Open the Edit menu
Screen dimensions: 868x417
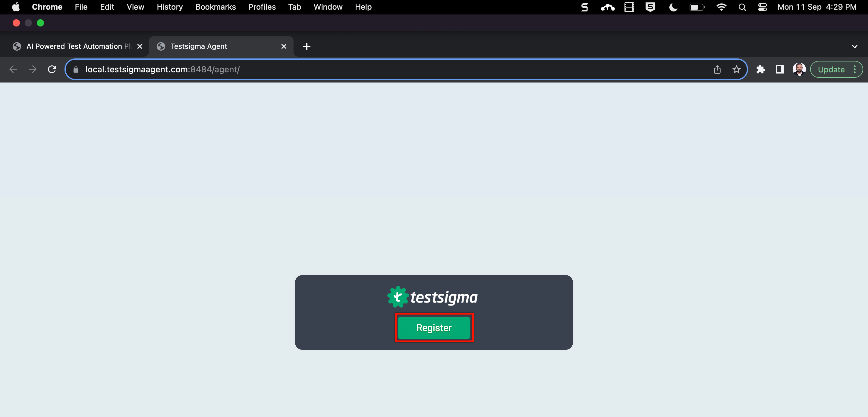click(x=107, y=7)
